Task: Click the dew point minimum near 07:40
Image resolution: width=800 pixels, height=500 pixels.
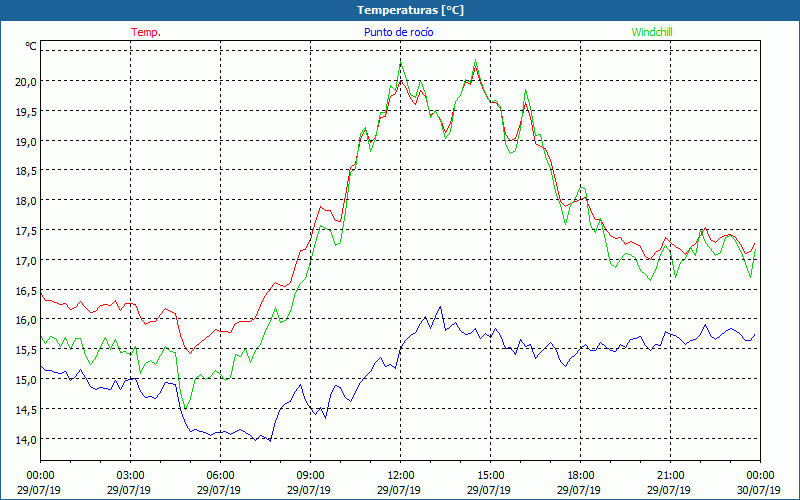Action: click(270, 441)
